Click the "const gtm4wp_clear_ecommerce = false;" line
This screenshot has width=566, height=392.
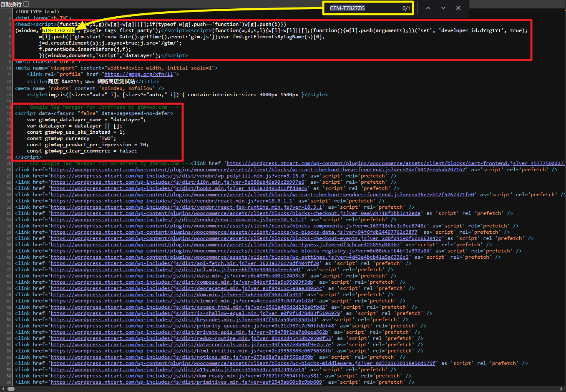(x=82, y=151)
